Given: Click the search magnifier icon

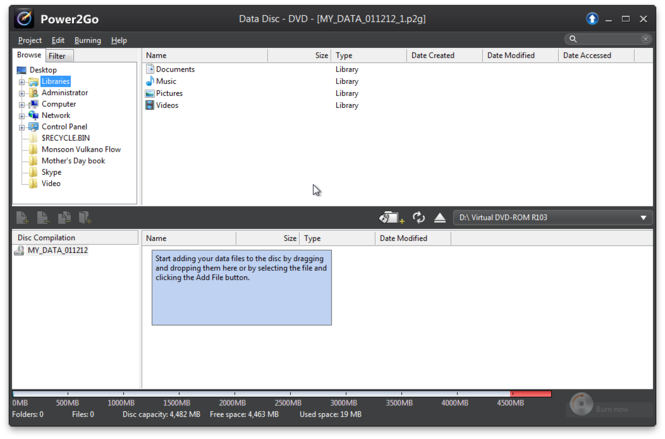Looking at the screenshot, I should point(573,39).
